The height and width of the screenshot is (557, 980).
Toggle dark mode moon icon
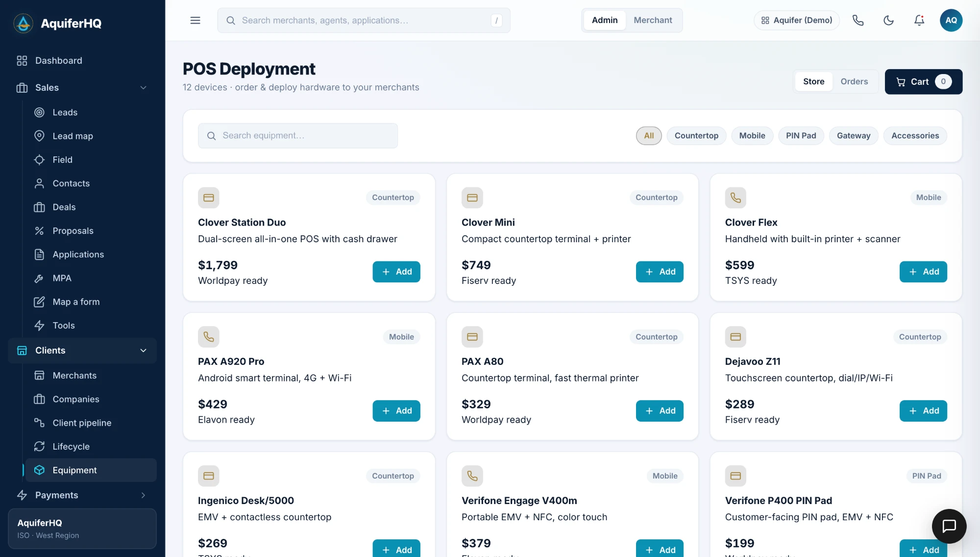[888, 20]
